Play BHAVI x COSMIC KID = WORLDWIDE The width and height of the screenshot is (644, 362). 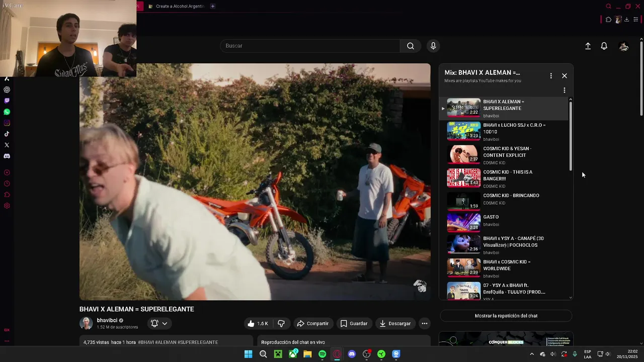pos(504,268)
